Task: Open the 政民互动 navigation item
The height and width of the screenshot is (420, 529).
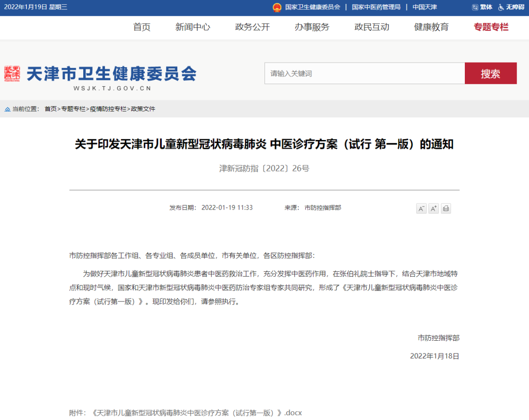Action: [372, 27]
